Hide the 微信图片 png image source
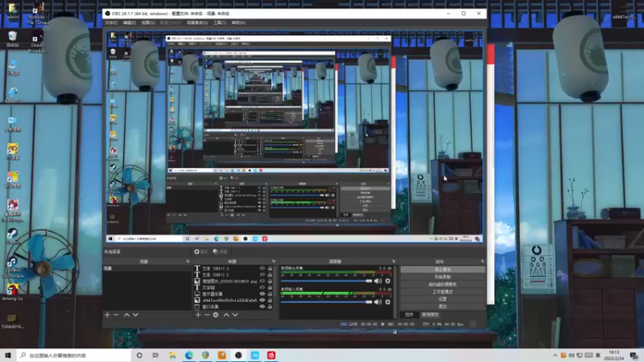 (262, 281)
